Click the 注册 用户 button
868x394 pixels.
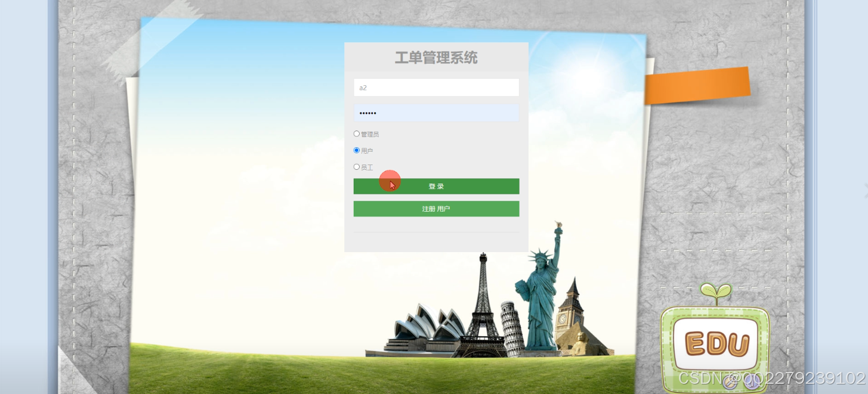click(436, 209)
